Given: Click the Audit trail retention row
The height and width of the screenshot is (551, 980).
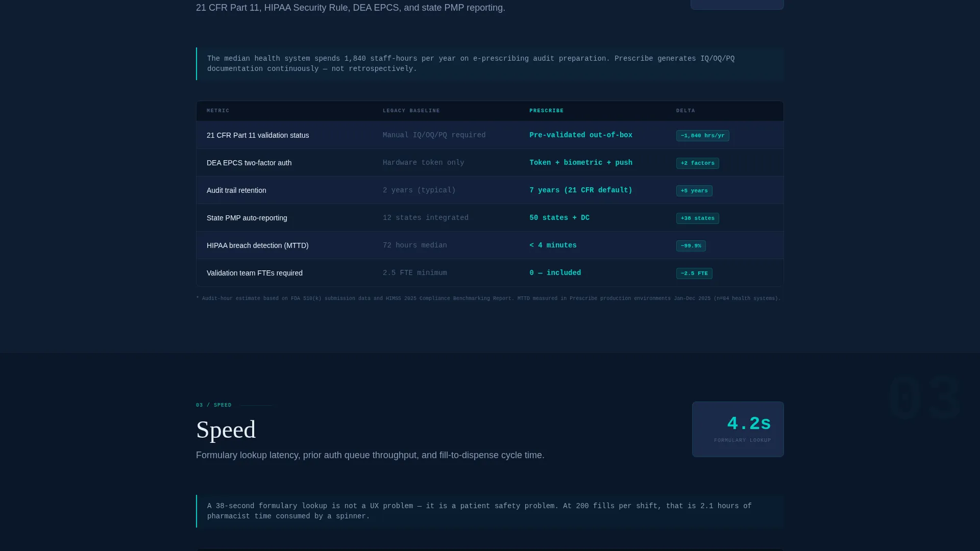Looking at the screenshot, I should click(x=490, y=190).
